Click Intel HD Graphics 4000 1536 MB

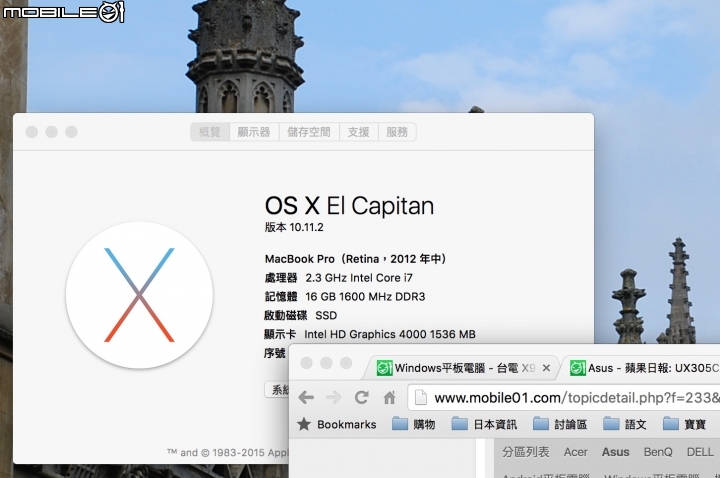pyautogui.click(x=390, y=334)
